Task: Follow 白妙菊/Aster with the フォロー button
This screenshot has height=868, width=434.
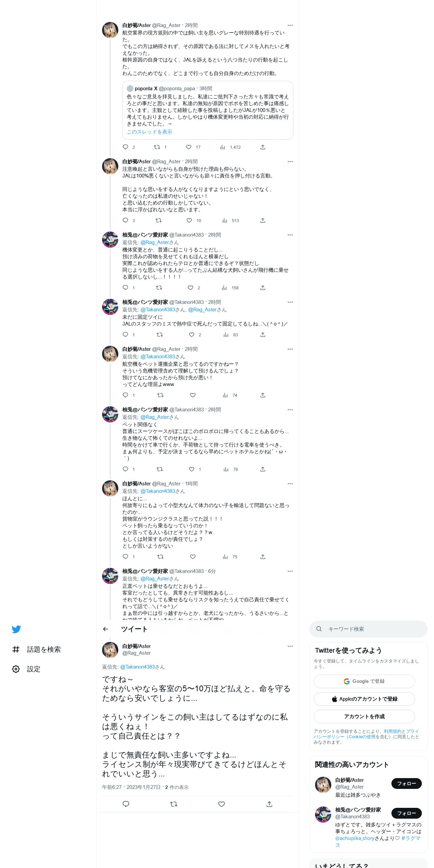Action: pos(406,783)
